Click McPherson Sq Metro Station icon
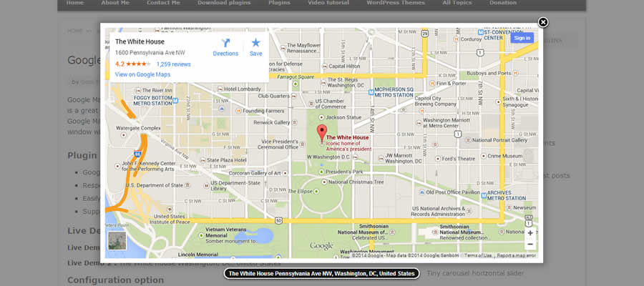 pyautogui.click(x=371, y=92)
